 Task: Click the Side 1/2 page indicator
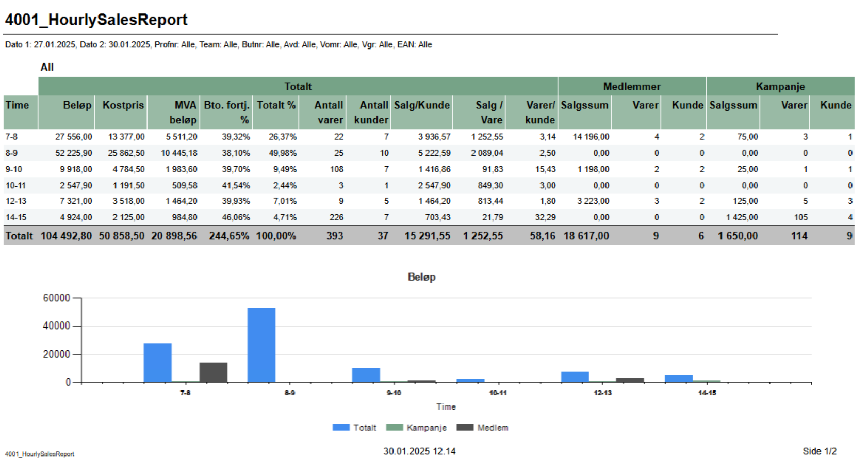click(819, 451)
